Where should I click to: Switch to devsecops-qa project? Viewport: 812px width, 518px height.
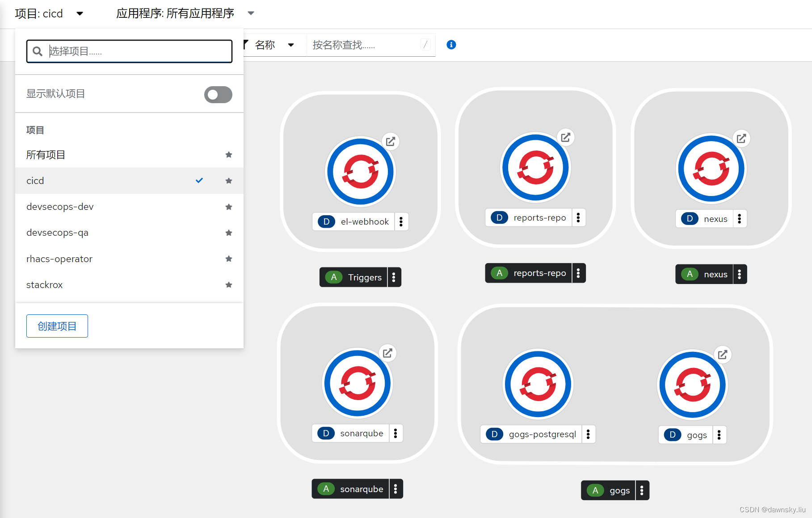click(x=129, y=233)
